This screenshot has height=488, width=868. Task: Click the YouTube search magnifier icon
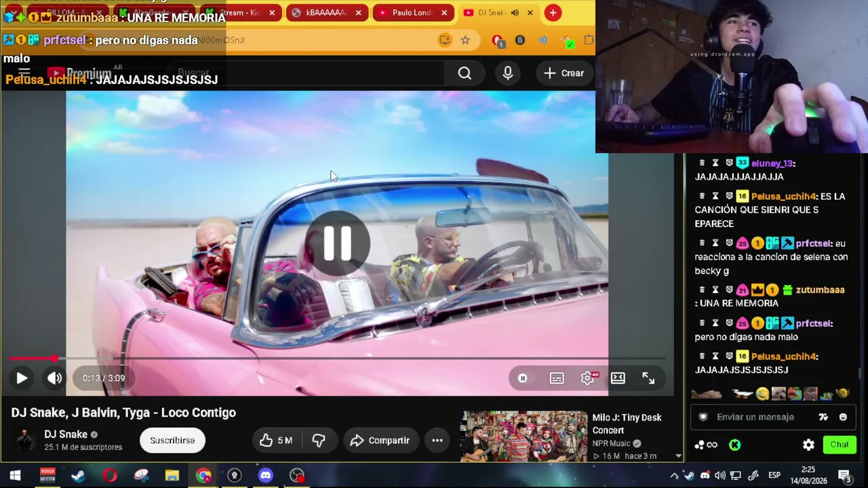coord(465,73)
